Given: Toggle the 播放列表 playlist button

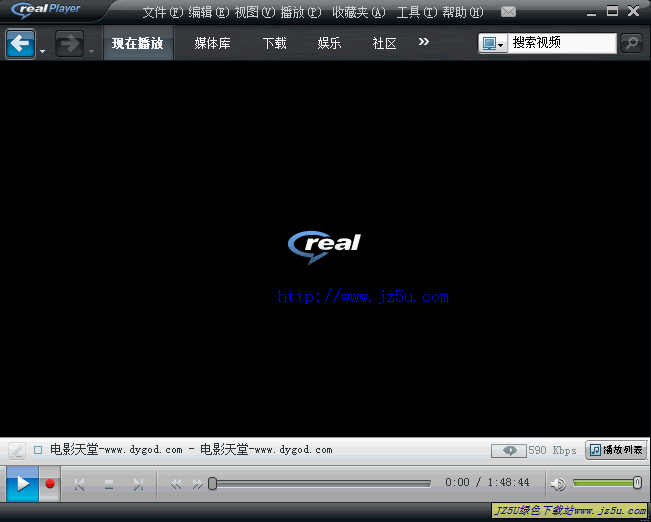Looking at the screenshot, I should click(616, 450).
